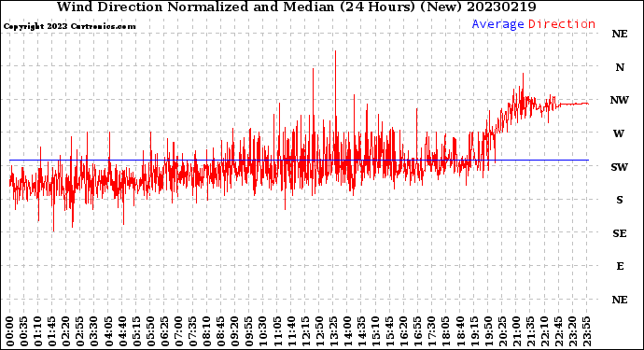Click the '13:25' time axis label

tap(333, 331)
